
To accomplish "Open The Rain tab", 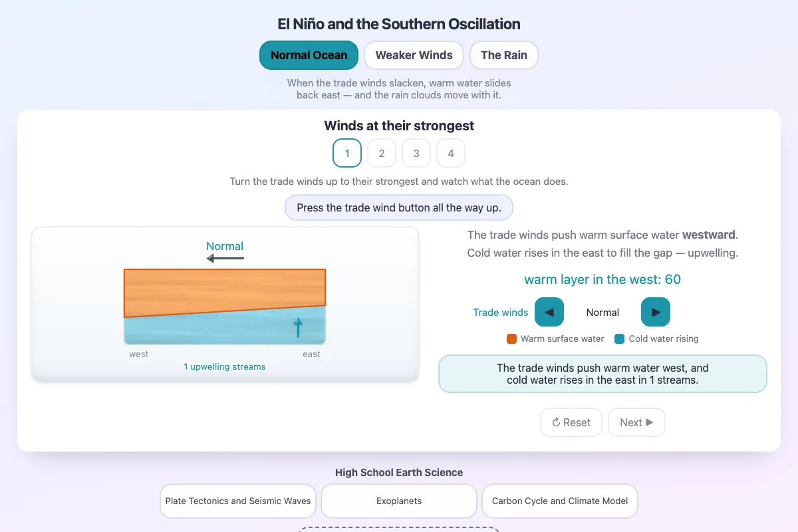I will pyautogui.click(x=504, y=55).
